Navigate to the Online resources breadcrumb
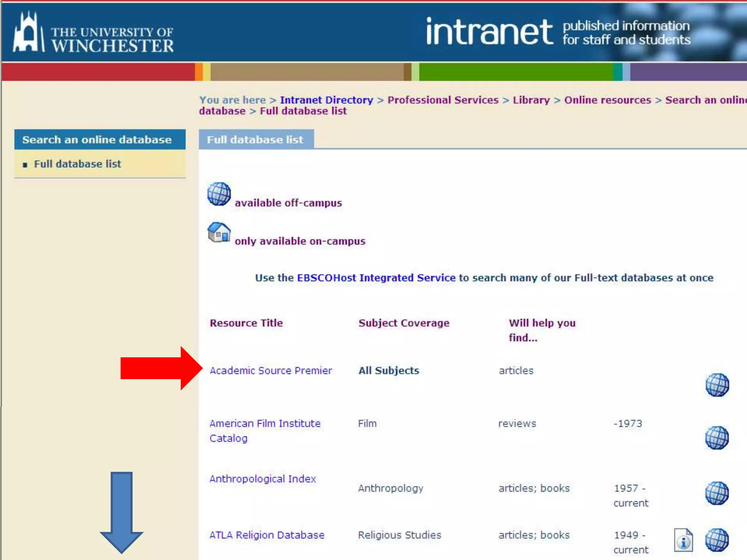Screen dimensions: 747x560 [x=608, y=100]
